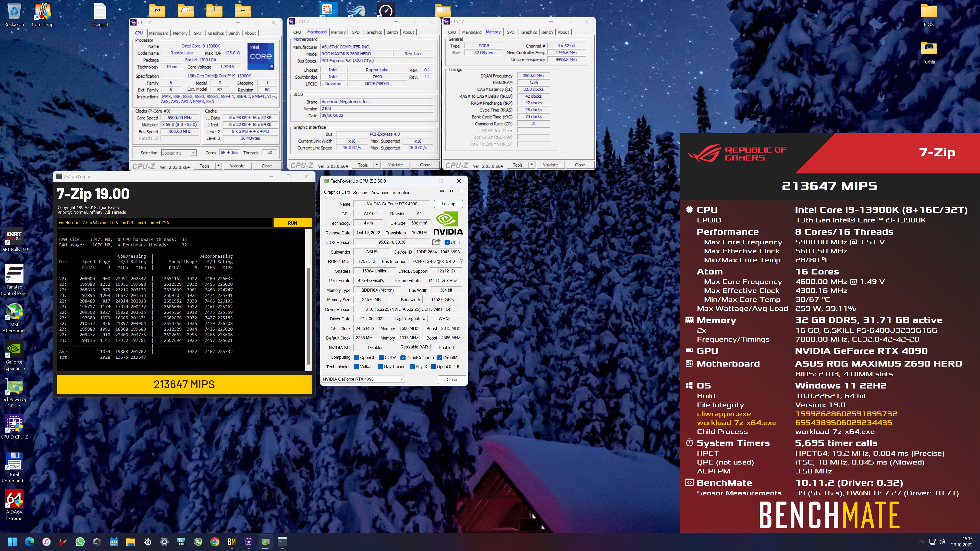Click the yellow RUN button
Image resolution: width=980 pixels, height=551 pixels.
[292, 223]
